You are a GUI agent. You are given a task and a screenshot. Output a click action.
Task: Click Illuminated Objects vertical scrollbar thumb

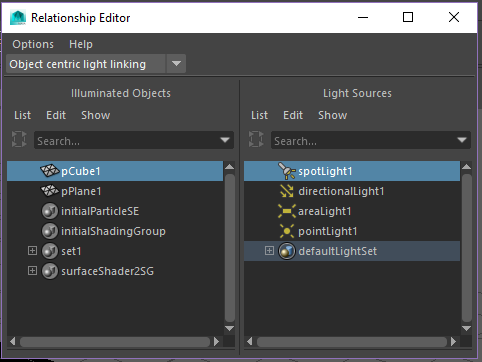pyautogui.click(x=230, y=248)
